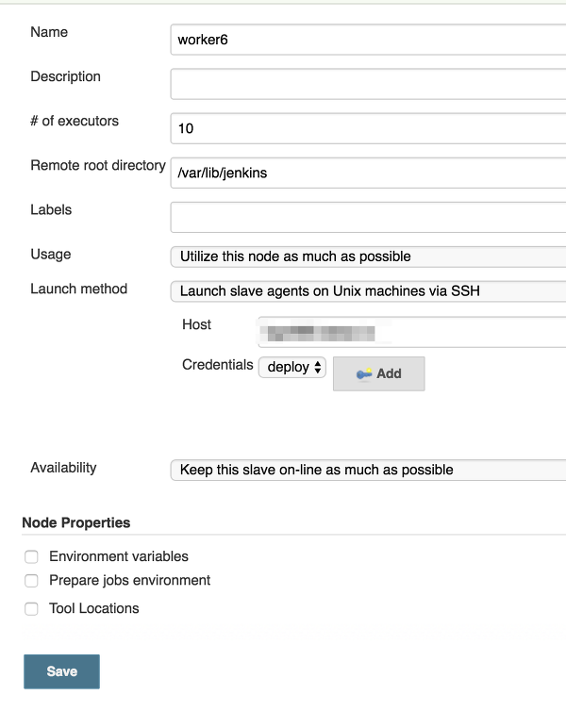Click the blurred Host input field
Screen dimensions: 566x728
click(412, 332)
